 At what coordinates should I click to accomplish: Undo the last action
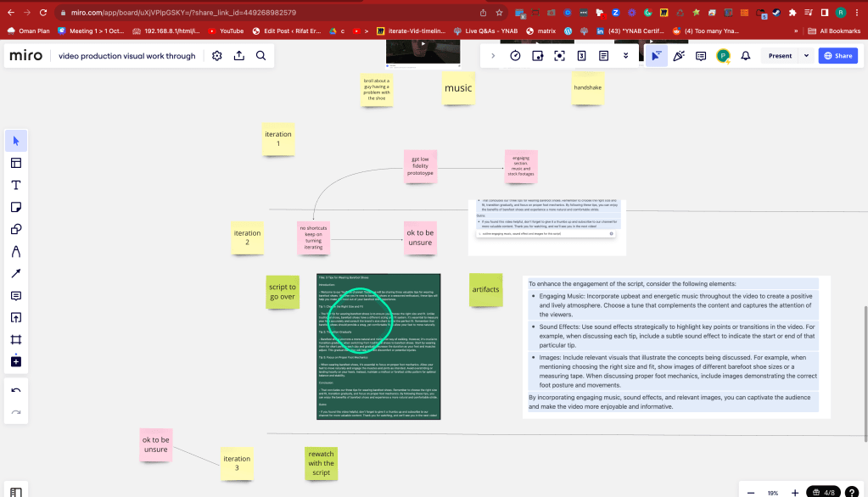16,391
